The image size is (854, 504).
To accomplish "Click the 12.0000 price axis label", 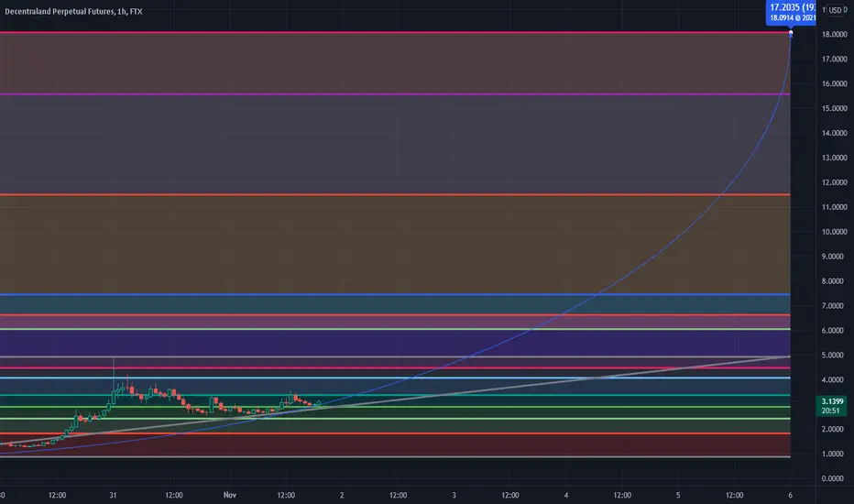I will [x=834, y=182].
